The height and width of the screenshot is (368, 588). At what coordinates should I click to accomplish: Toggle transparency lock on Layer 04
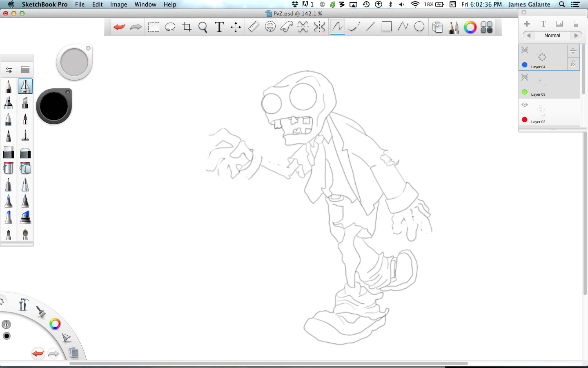click(x=573, y=64)
